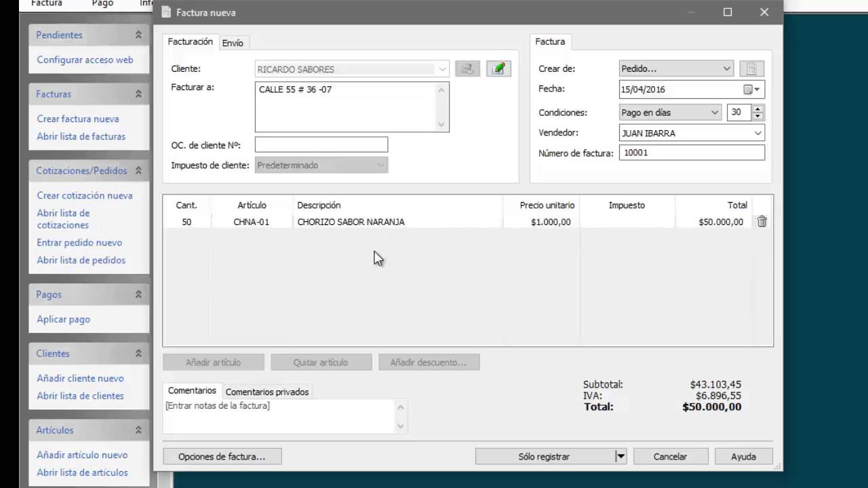Click the Descripción column header
868x488 pixels.
click(397, 205)
